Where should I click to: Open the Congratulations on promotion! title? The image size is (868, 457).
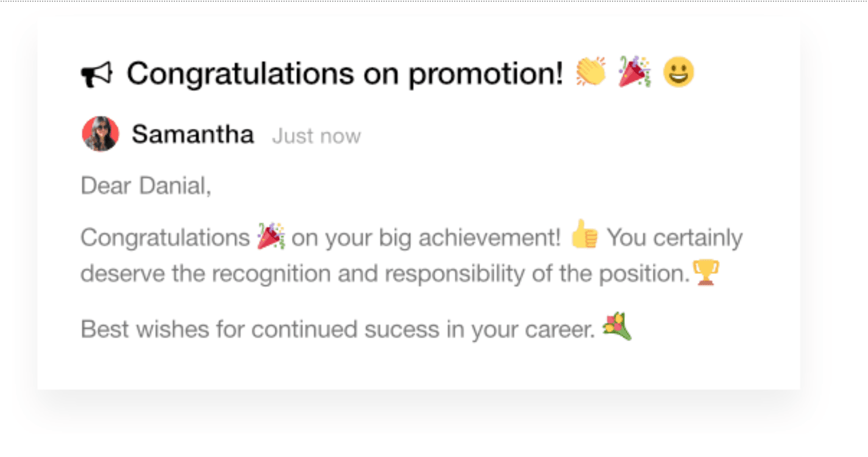(344, 73)
